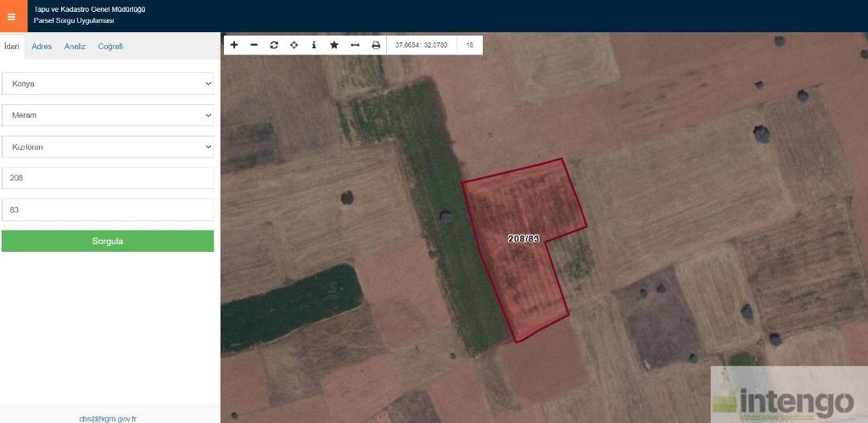Open the orange hamburger menu
Screen dimensions: 868x423
[x=11, y=16]
